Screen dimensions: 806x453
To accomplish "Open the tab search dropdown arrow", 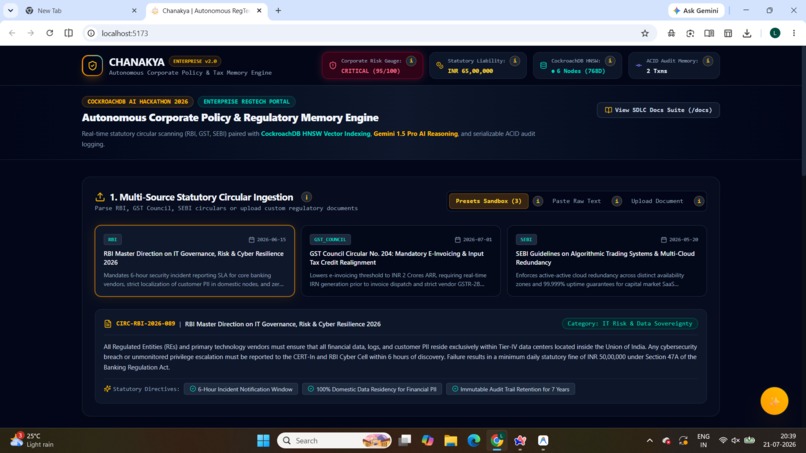I will coord(10,10).
